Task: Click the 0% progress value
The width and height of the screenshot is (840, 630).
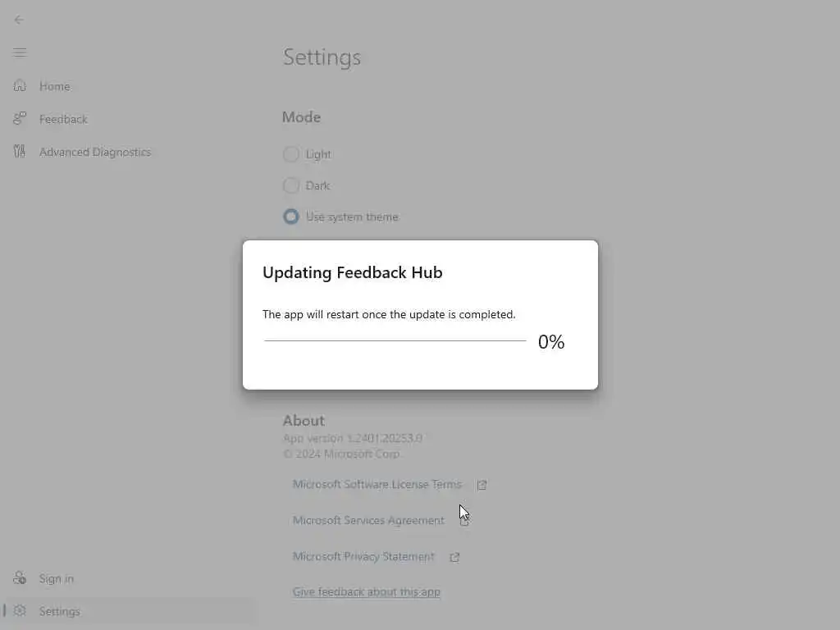Action: click(x=550, y=342)
